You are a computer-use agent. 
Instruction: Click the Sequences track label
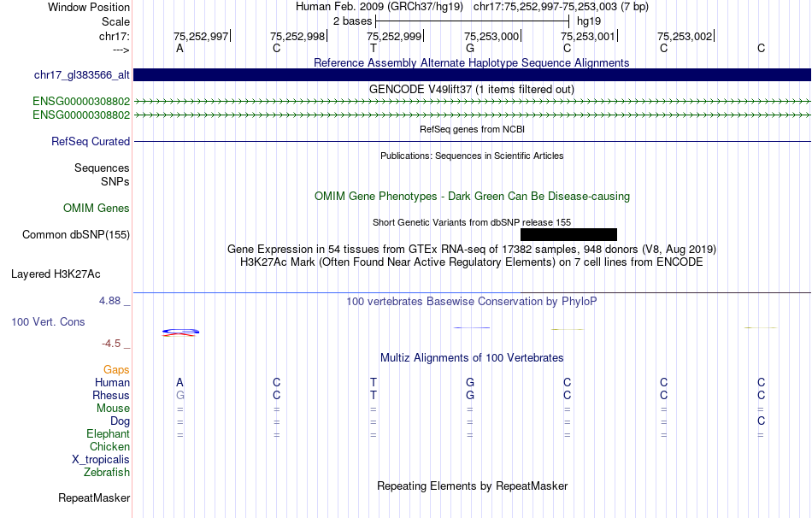point(102,168)
